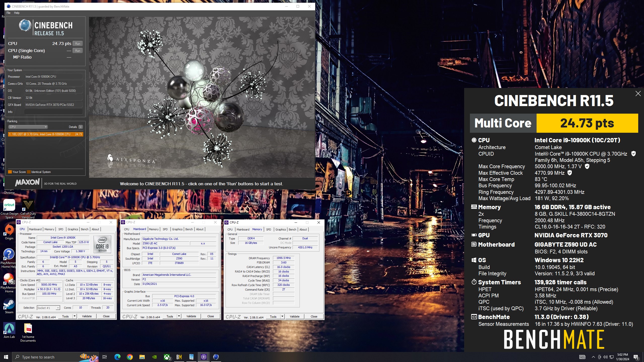This screenshot has width=644, height=362.
Task: Click Core Speed value 5000.00 MHz
Action: pos(49,285)
